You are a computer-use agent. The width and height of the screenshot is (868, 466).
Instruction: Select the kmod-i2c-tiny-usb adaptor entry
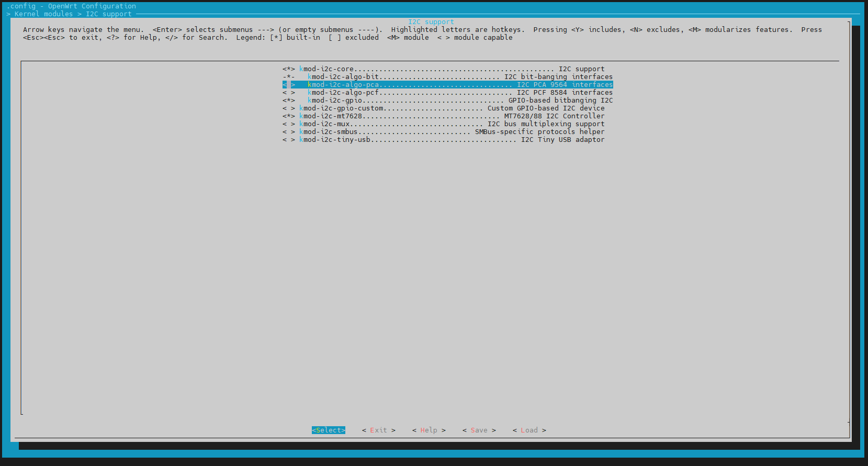coord(452,140)
